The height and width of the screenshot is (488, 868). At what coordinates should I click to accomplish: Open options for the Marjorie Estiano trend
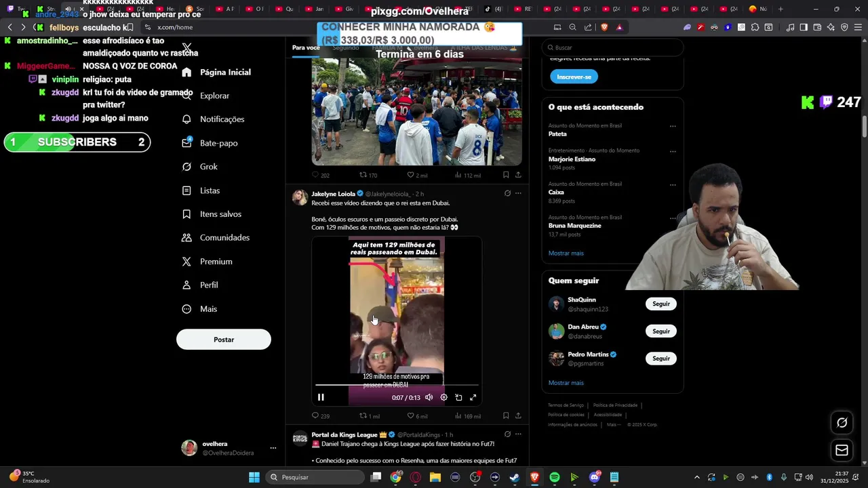pyautogui.click(x=673, y=151)
